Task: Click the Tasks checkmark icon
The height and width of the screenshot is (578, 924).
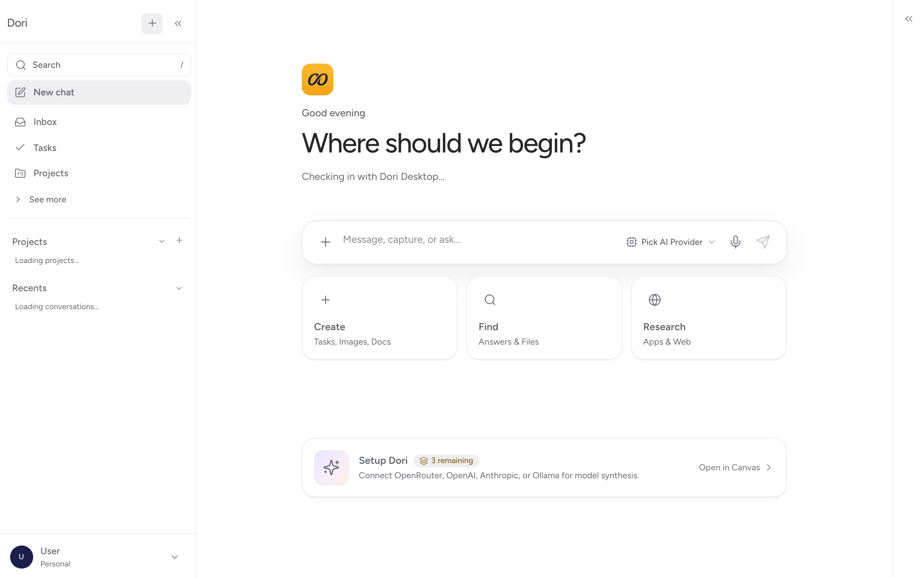Action: point(20,147)
